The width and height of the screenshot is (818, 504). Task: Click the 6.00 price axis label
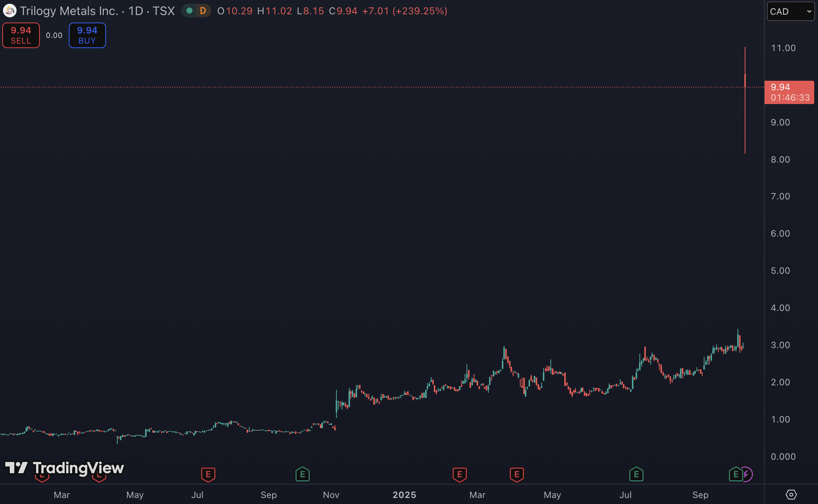coord(780,234)
